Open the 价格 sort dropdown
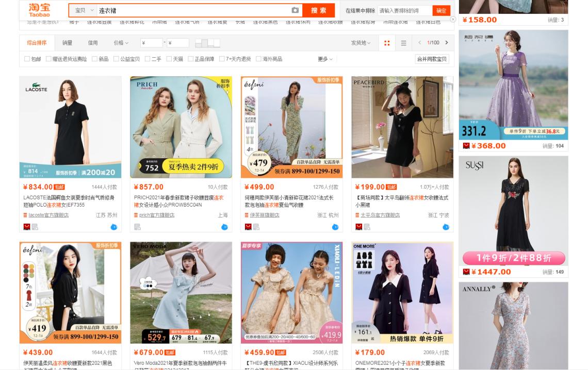588x370 pixels. point(121,43)
